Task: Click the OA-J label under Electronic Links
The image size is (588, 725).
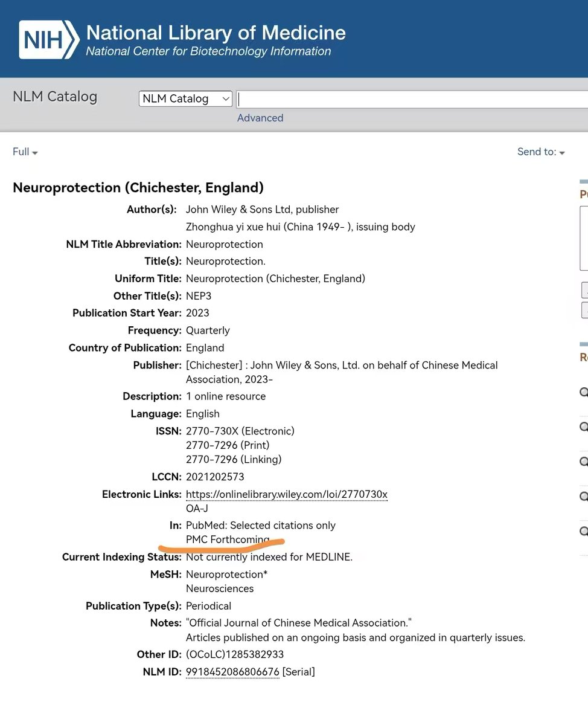Action: click(197, 509)
